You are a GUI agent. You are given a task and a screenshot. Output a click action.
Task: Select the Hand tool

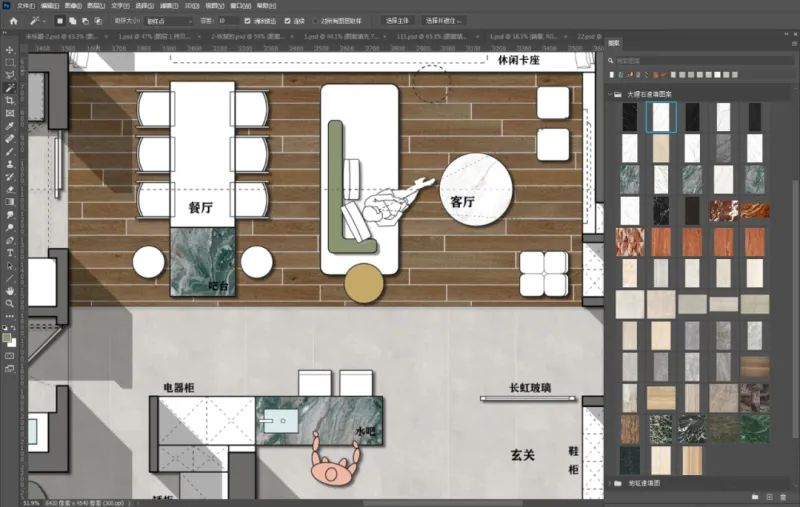9,291
